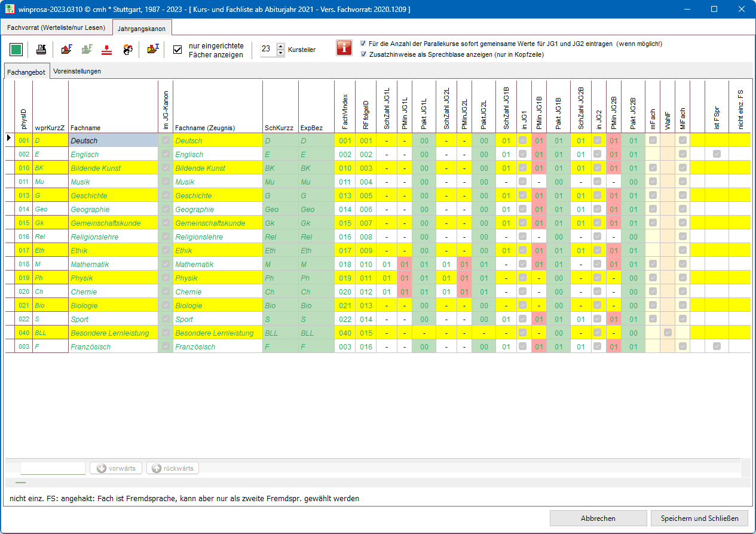
Task: Click the folder icon with blue F
Action: point(66,50)
